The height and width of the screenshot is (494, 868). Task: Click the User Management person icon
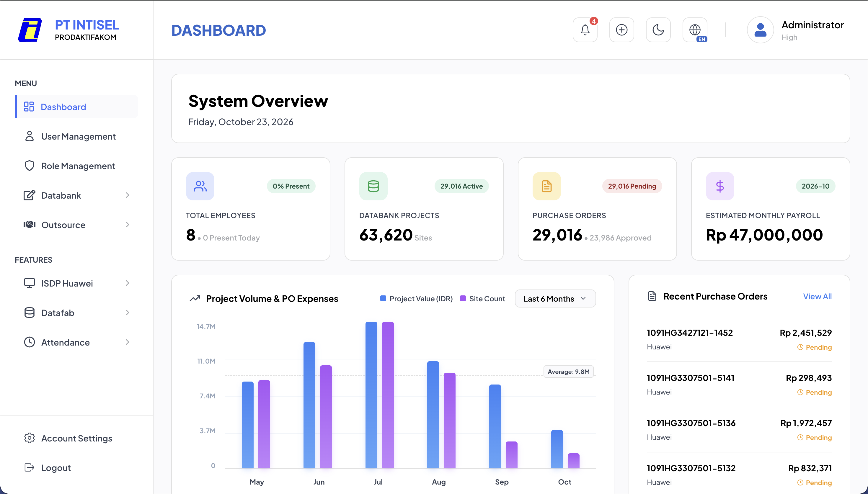[x=30, y=136]
